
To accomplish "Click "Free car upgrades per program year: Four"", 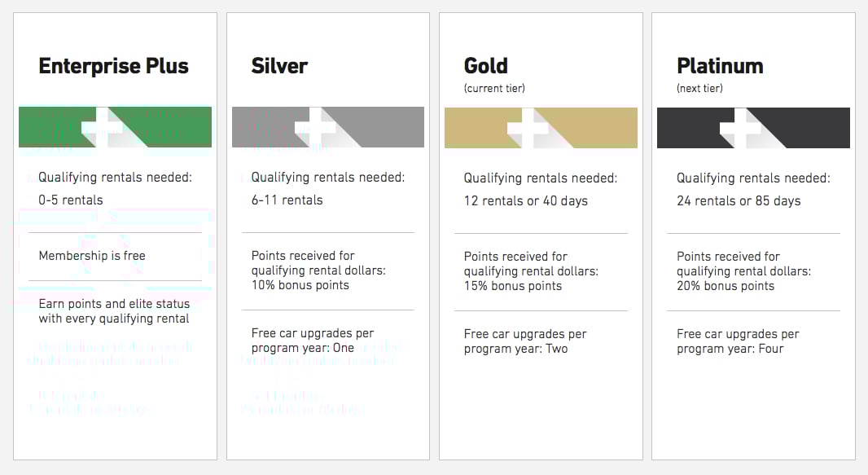I will tap(738, 341).
